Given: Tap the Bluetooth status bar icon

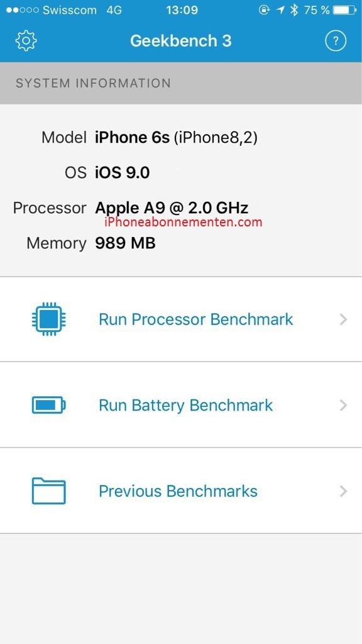Looking at the screenshot, I should click(294, 10).
